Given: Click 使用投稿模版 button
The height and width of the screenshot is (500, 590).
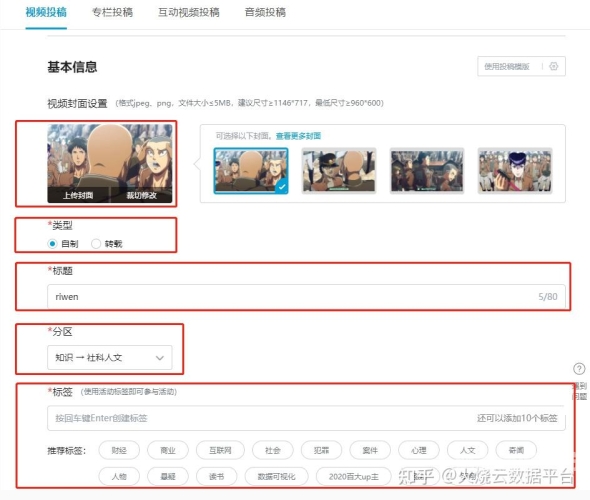Looking at the screenshot, I should click(506, 67).
